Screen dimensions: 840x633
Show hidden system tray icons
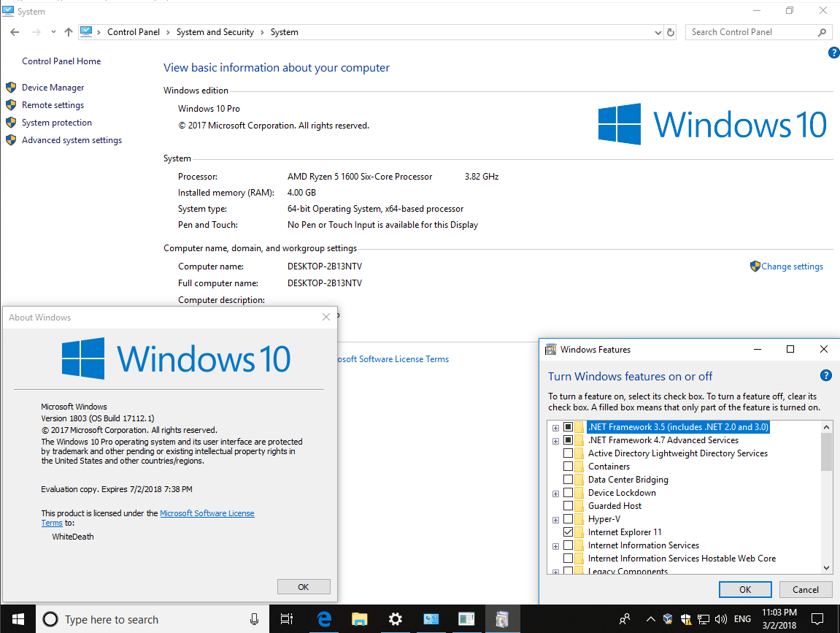(650, 619)
